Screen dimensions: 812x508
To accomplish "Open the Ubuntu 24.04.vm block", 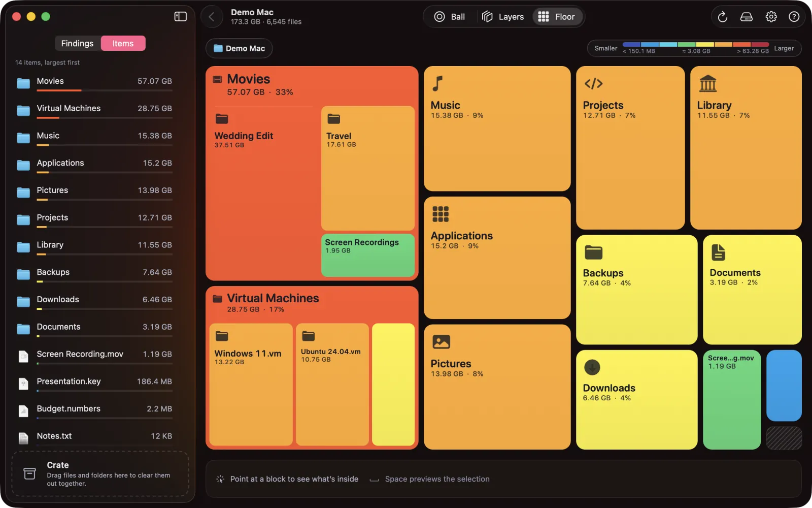I will [332, 385].
